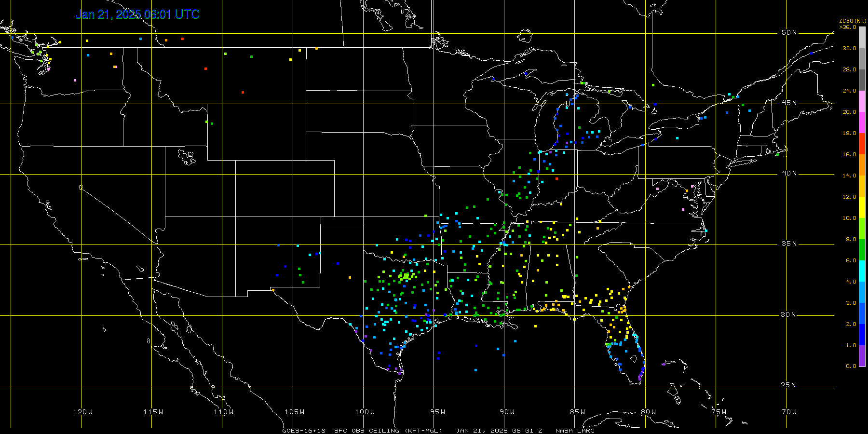Screen dimensions: 868x434
Task: Click the '0.0' legend value label
Action: pyautogui.click(x=851, y=366)
